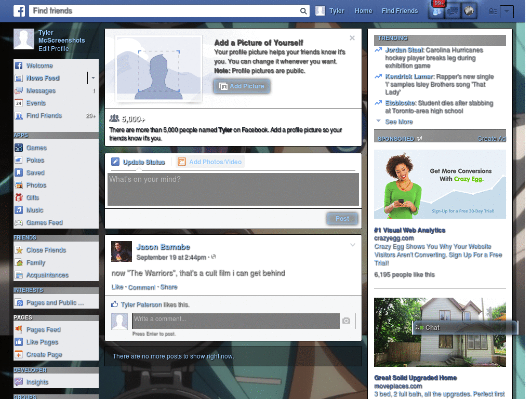This screenshot has height=399, width=532.
Task: Select the Pokes icon in the sidebar
Action: click(18, 160)
